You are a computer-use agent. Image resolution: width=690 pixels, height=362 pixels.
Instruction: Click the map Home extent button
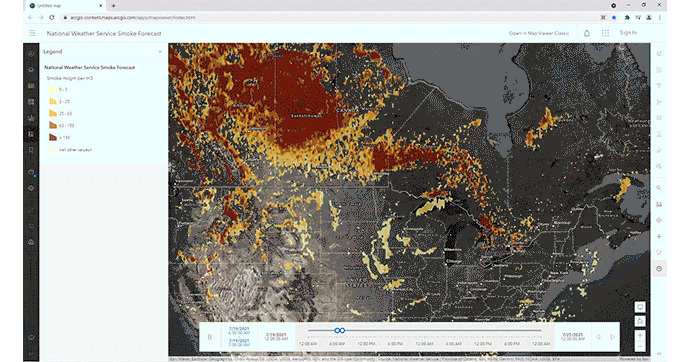point(640,321)
